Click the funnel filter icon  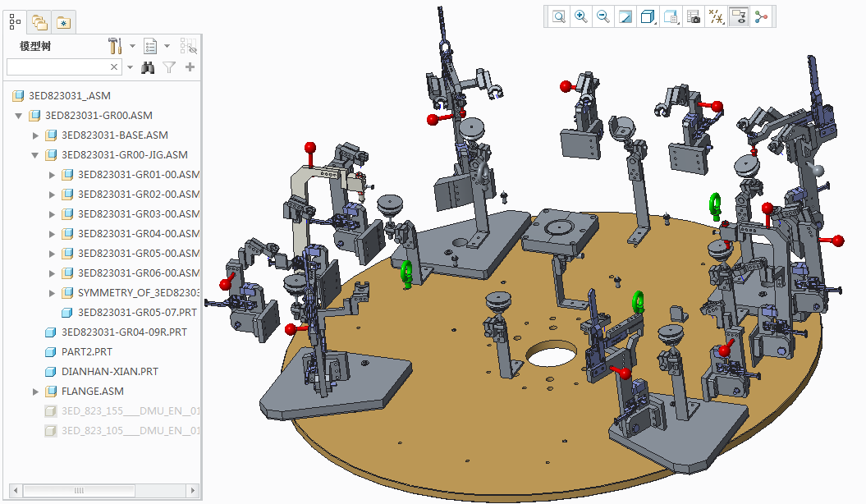[x=169, y=67]
